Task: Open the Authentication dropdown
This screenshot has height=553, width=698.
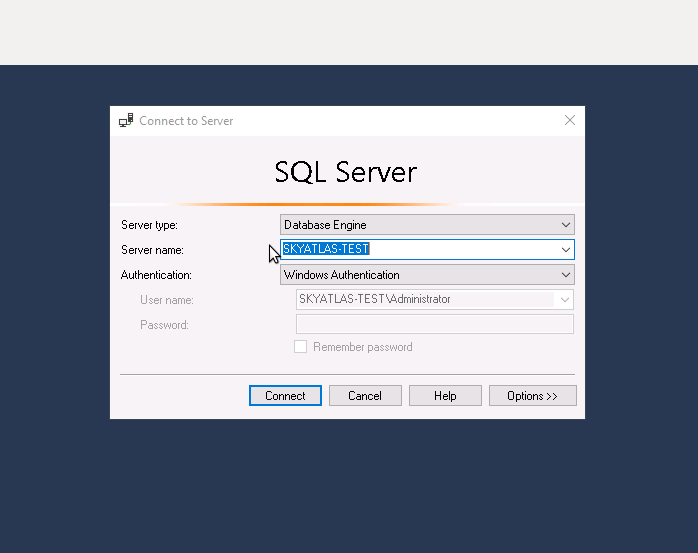Action: tap(427, 275)
